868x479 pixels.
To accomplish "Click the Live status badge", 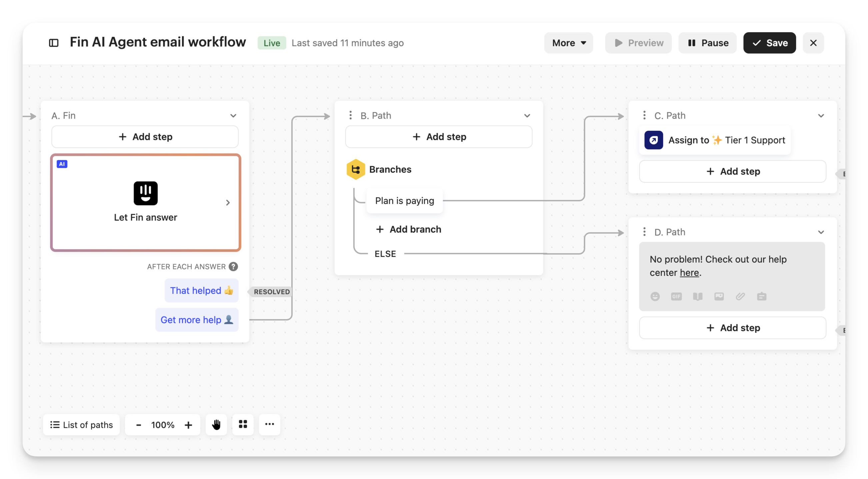I will pos(272,43).
